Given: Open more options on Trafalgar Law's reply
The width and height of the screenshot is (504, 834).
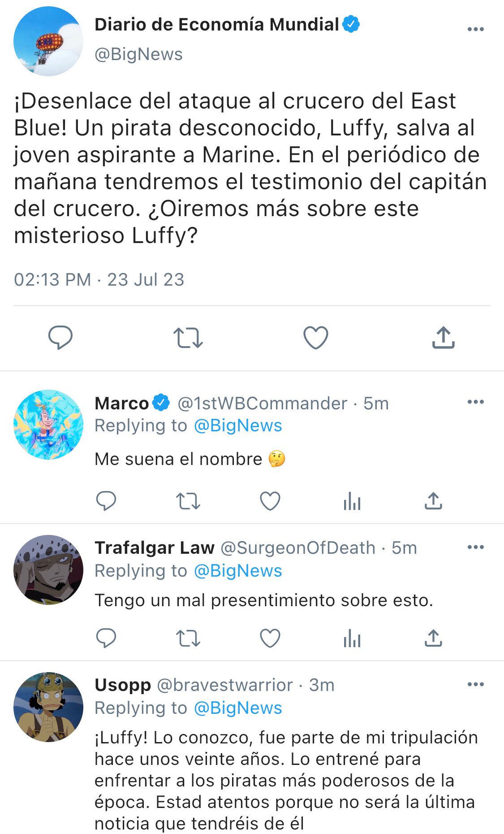Looking at the screenshot, I should point(475,547).
